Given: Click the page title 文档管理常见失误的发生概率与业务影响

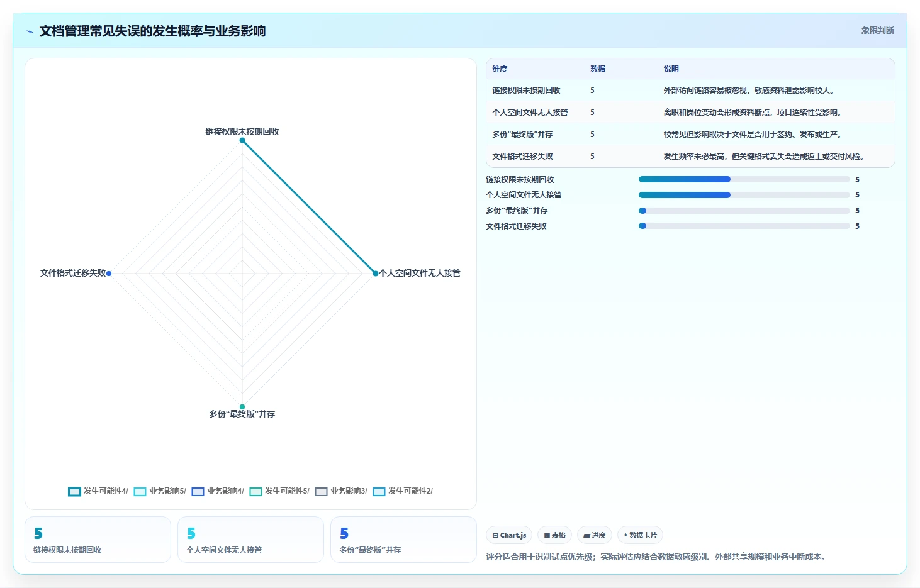Looking at the screenshot, I should point(152,31).
